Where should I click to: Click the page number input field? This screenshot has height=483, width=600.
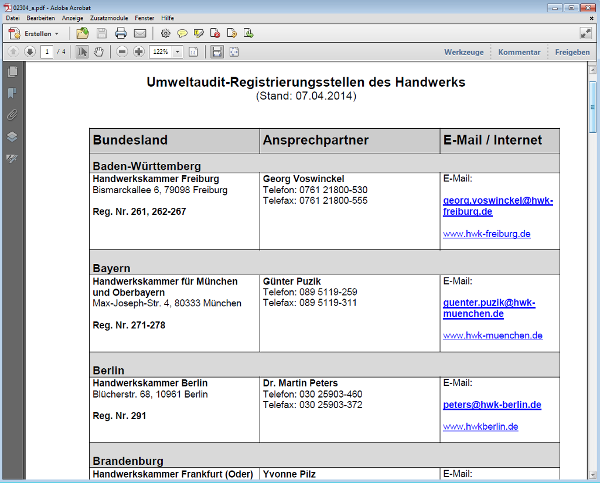(x=46, y=51)
